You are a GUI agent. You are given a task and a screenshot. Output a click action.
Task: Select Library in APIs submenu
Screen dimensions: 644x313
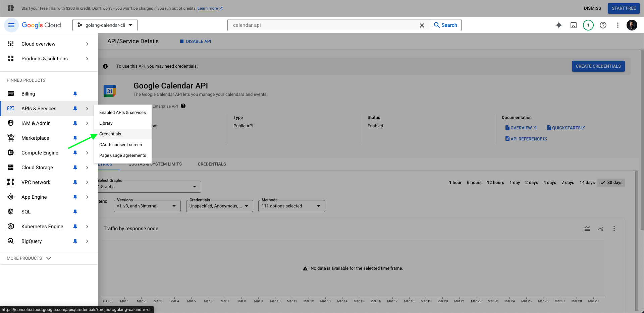(123, 123)
